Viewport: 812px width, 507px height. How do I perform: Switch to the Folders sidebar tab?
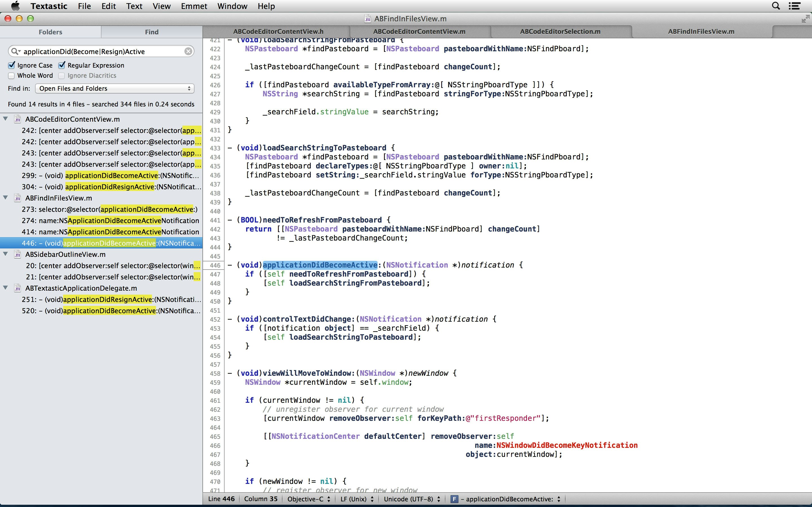50,32
